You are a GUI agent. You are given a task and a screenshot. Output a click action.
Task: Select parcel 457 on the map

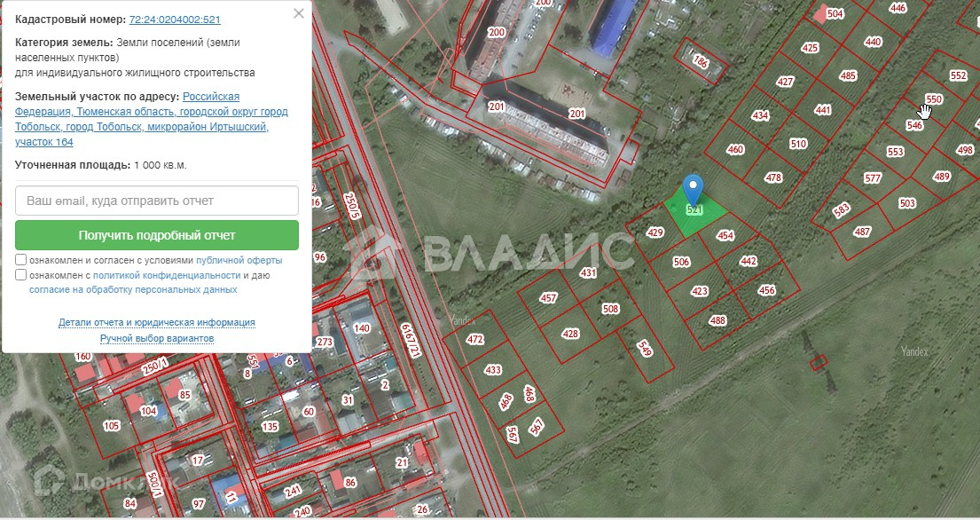click(x=548, y=298)
